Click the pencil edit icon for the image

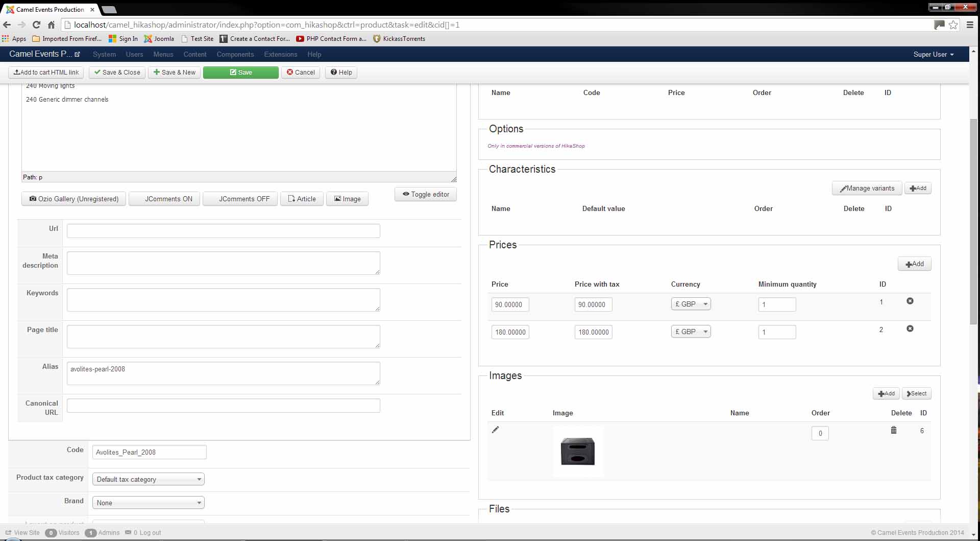495,430
